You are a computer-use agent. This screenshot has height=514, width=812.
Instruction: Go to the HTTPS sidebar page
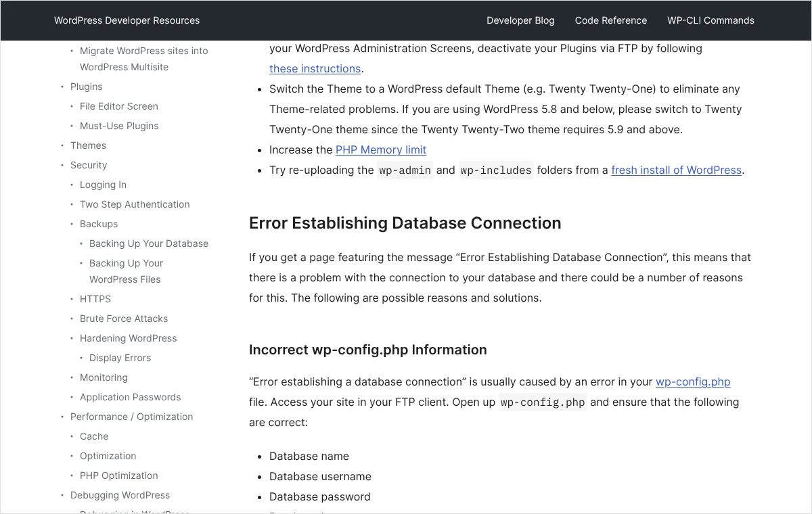coord(95,299)
